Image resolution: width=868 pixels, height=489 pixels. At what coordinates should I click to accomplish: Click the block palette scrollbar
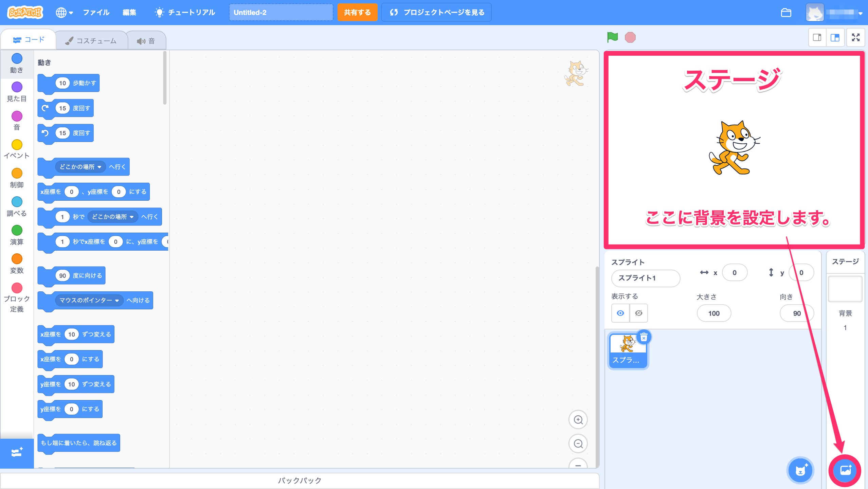[165, 78]
